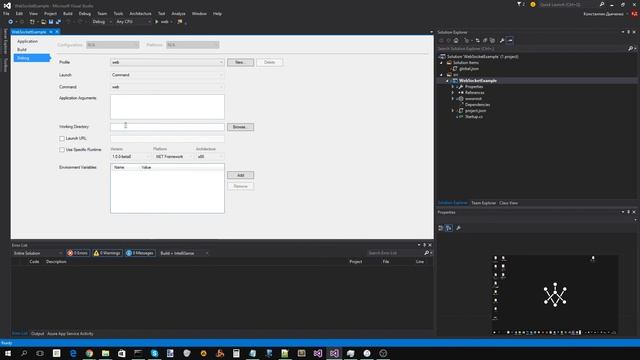
Task: Open the Launch dropdown
Action: (167, 75)
